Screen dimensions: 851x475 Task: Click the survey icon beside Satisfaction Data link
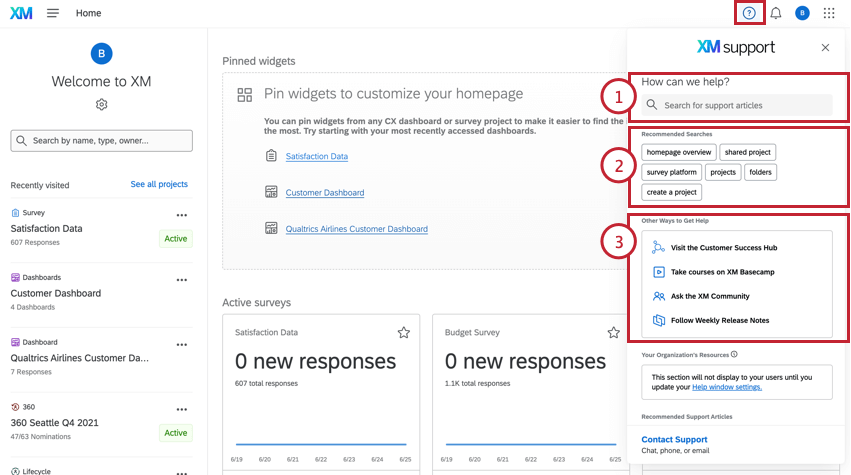tap(271, 156)
